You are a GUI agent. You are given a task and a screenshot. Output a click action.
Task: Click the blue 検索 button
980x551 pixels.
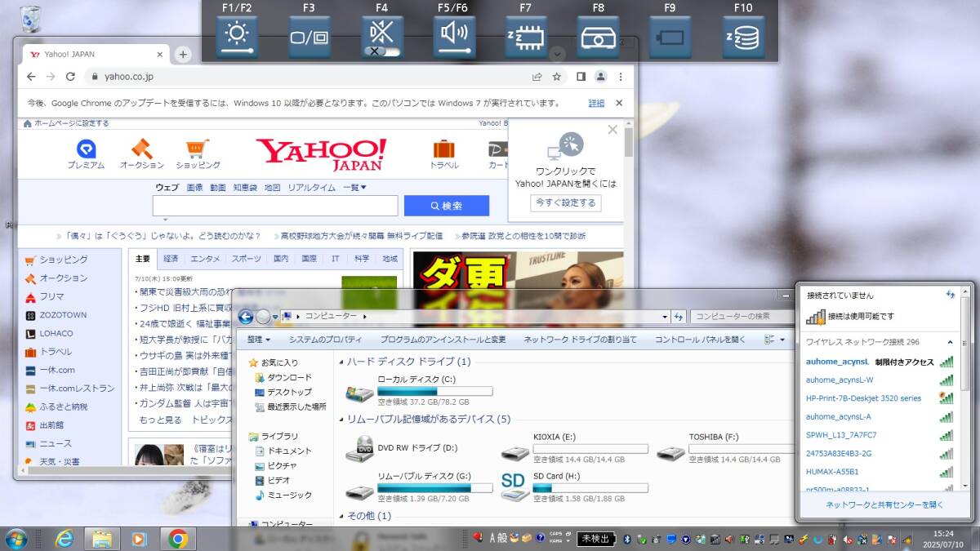tap(447, 206)
